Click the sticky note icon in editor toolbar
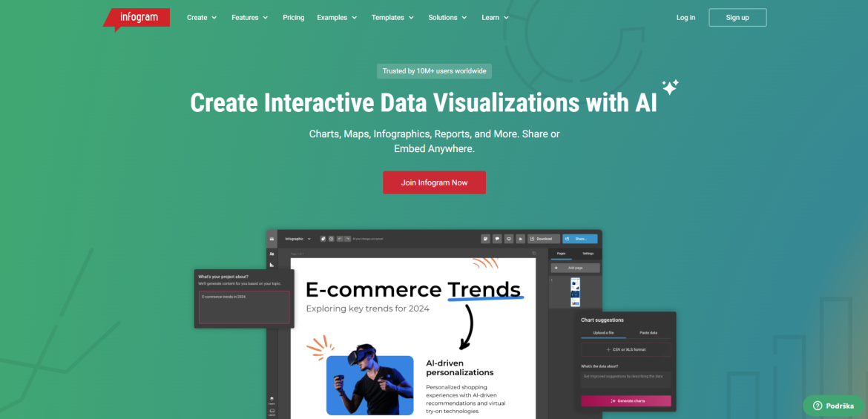The width and height of the screenshot is (868, 419). [x=485, y=239]
